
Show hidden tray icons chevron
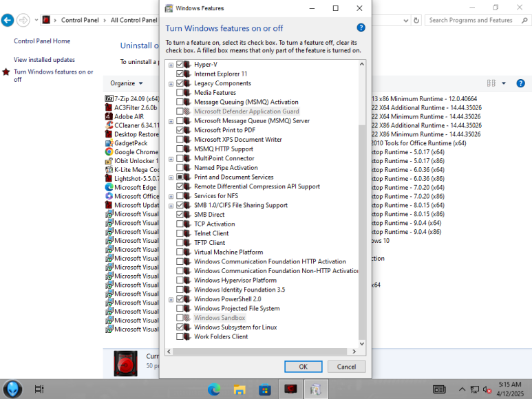(462, 389)
